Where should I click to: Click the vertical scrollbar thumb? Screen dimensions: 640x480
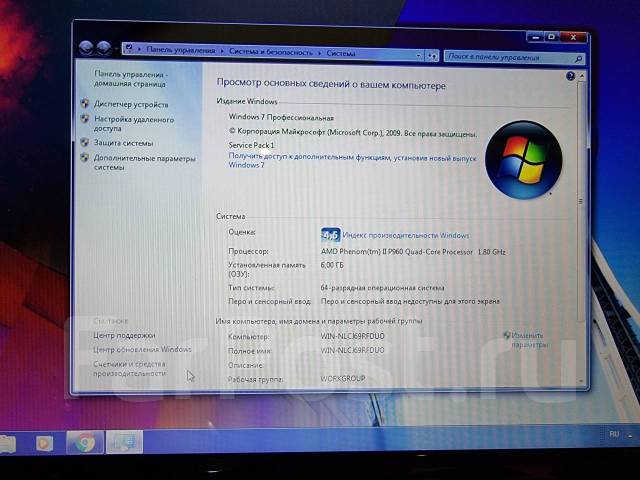point(581,201)
